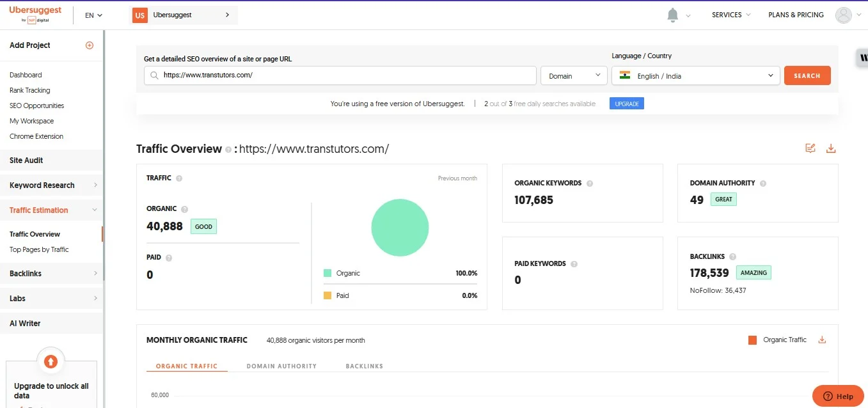Click the user profile avatar

click(844, 15)
